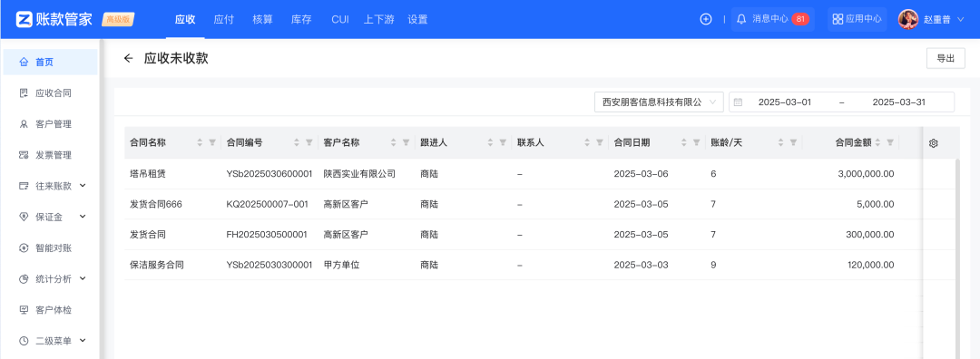Sort by 合同日期 column
980x359 pixels.
[684, 143]
